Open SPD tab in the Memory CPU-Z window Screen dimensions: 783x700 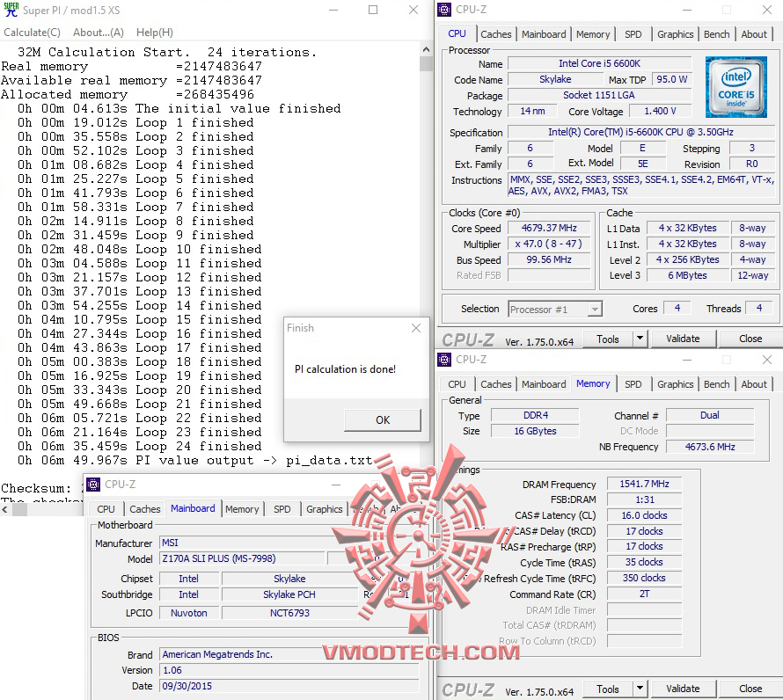[x=633, y=384]
